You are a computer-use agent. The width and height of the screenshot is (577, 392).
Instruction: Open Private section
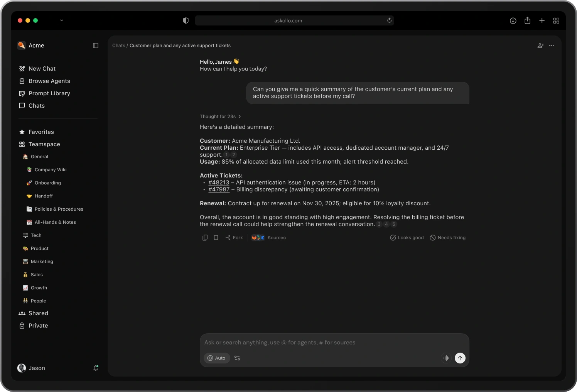point(34,326)
